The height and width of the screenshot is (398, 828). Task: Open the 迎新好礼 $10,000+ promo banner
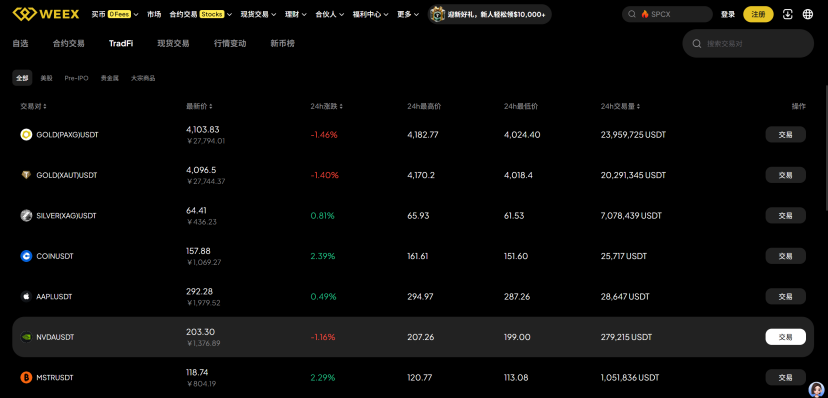(490, 14)
